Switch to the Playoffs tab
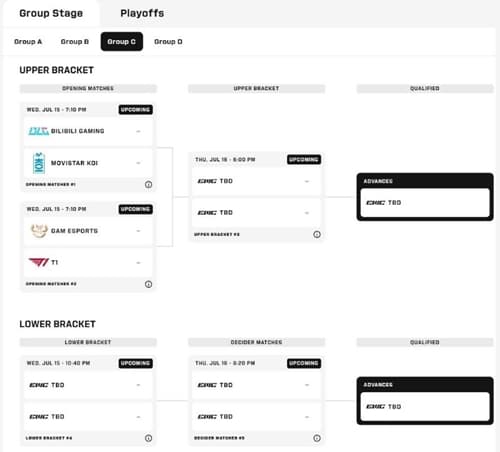This screenshot has height=452, width=500. (x=142, y=13)
